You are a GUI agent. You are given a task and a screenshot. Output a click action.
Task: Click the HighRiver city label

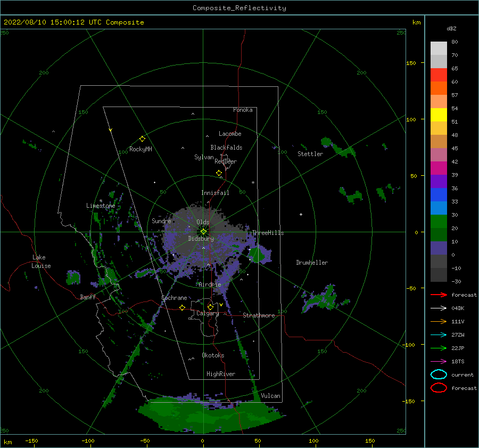click(x=221, y=374)
